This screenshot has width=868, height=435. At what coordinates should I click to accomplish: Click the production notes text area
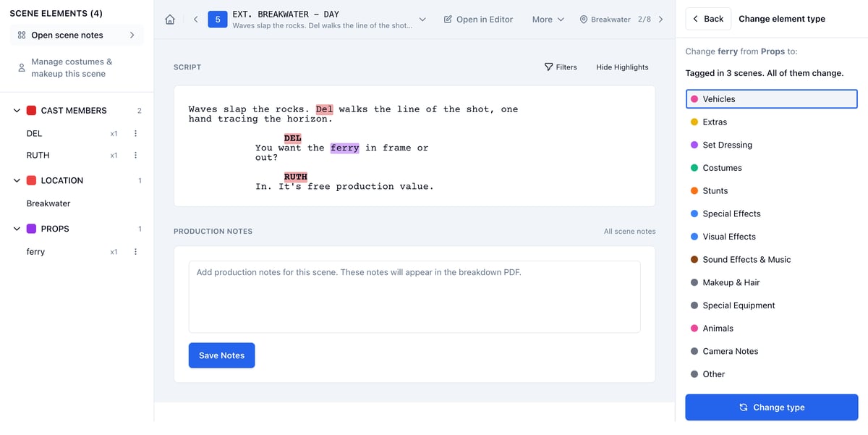click(x=414, y=297)
